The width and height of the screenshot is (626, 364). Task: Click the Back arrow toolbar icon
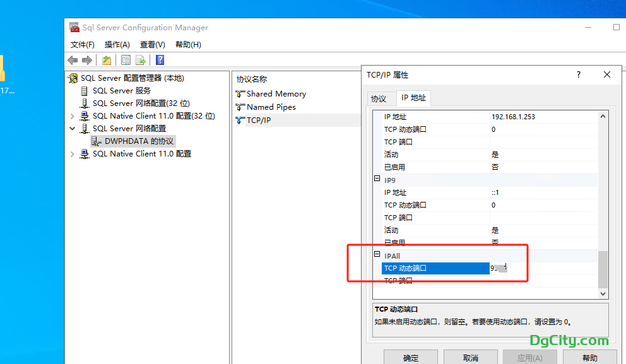(73, 60)
